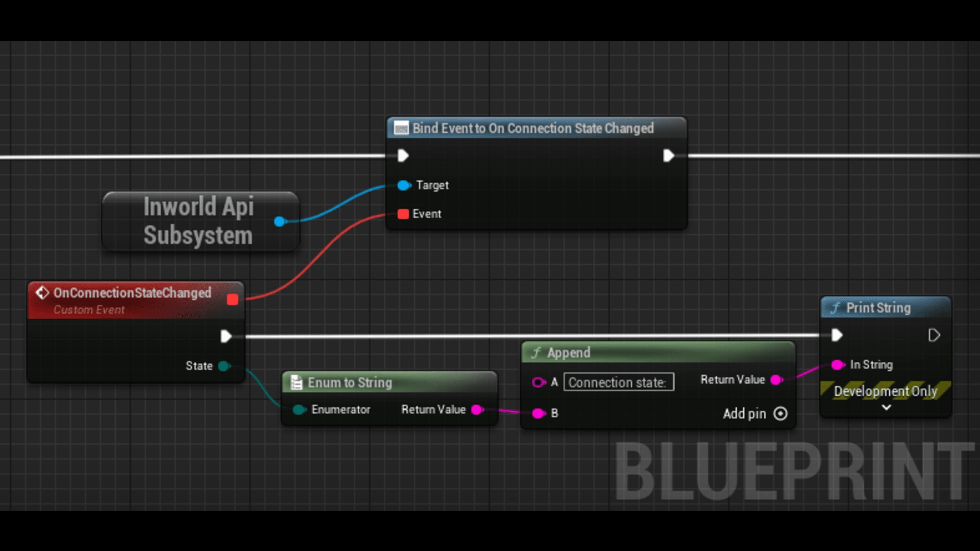This screenshot has height=551, width=980.
Task: Edit the Connection state text field on Append
Action: (618, 382)
